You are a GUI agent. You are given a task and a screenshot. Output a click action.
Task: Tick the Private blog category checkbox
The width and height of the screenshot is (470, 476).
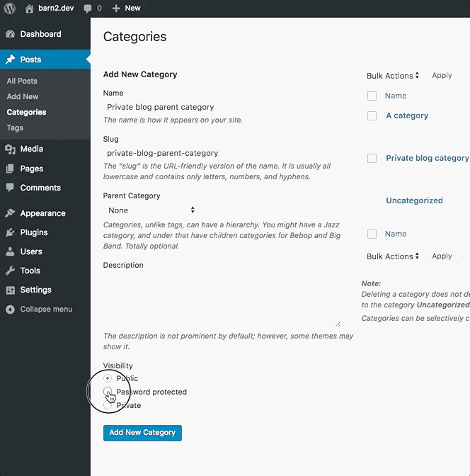point(372,158)
